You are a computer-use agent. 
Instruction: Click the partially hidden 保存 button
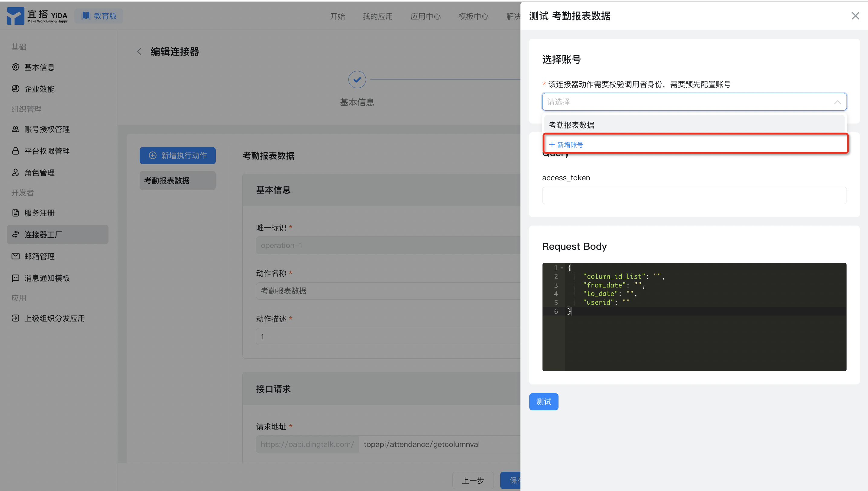pos(510,480)
